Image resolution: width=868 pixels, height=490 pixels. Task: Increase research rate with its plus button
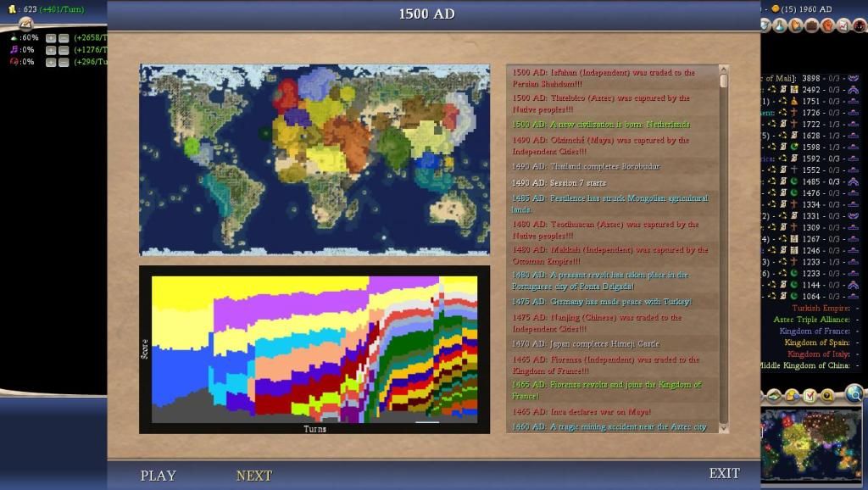51,38
